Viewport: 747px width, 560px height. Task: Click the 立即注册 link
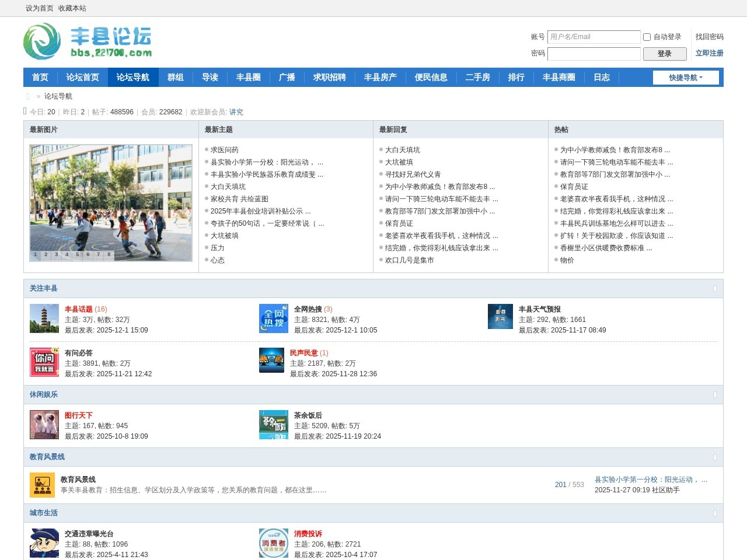click(709, 53)
